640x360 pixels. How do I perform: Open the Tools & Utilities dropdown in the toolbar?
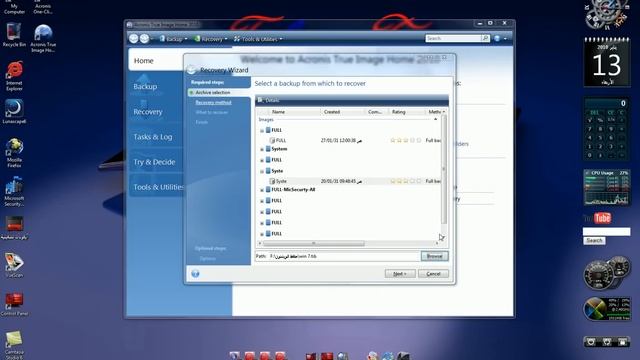click(x=258, y=39)
